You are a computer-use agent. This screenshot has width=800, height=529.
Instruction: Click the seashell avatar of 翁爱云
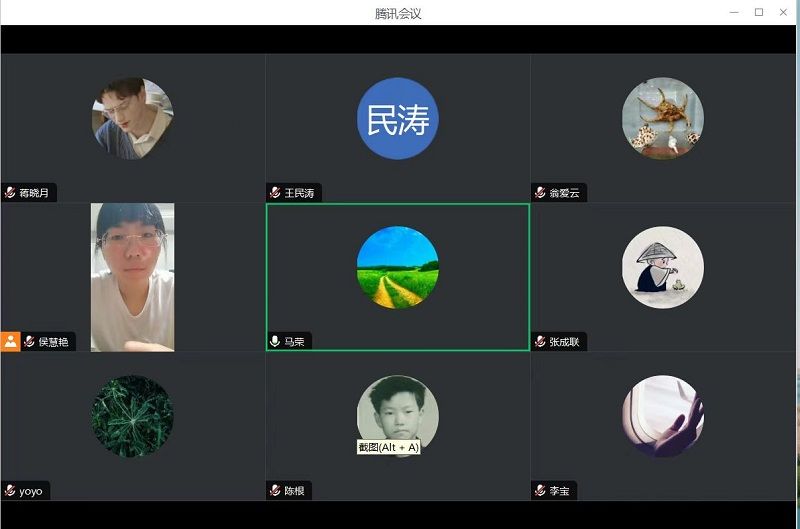click(662, 119)
